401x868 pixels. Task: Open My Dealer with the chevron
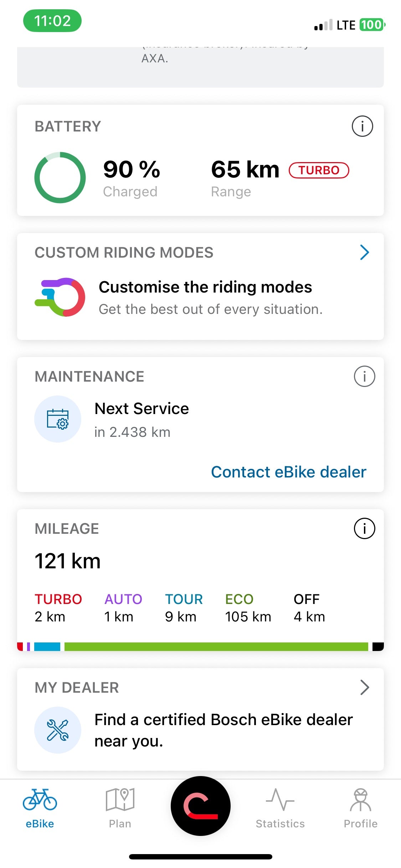(364, 687)
